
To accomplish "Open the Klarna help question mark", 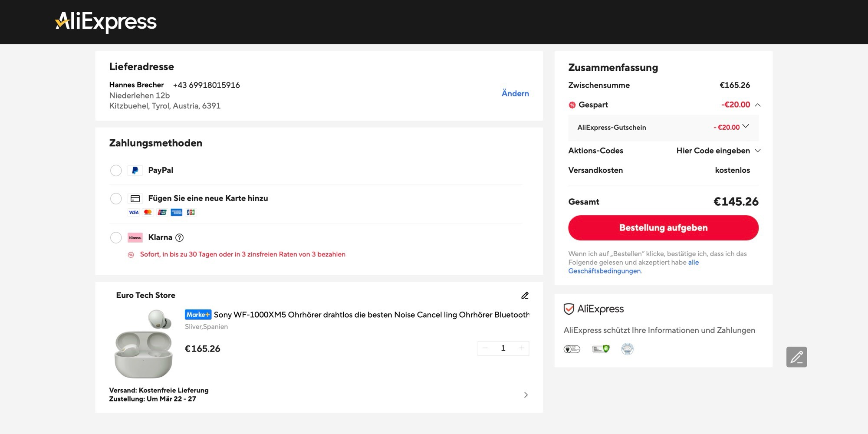I will coord(179,237).
